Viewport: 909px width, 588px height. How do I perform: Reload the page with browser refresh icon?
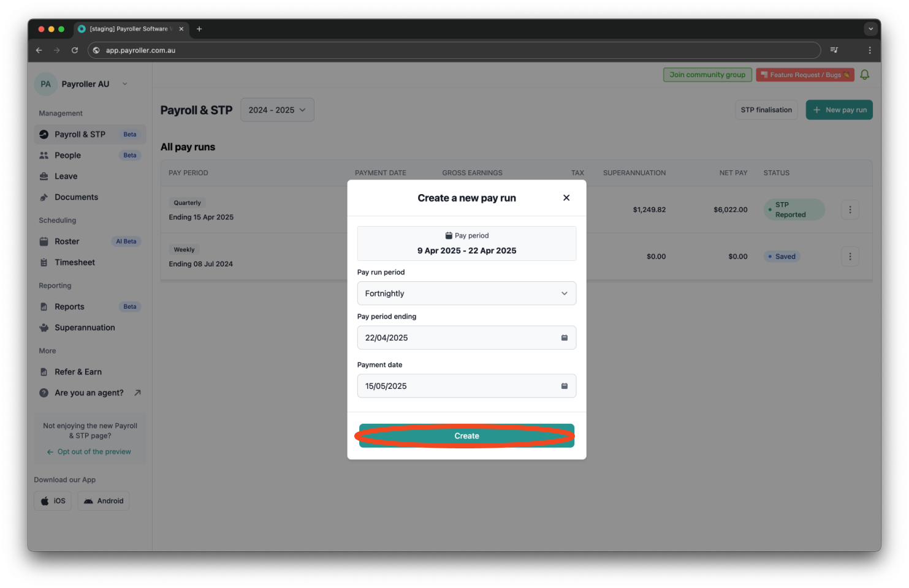click(75, 50)
